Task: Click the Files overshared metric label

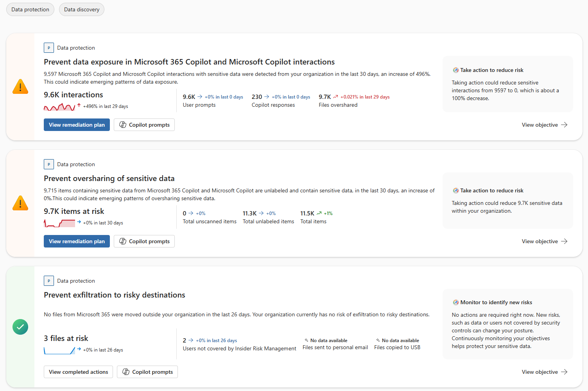Action: [338, 105]
